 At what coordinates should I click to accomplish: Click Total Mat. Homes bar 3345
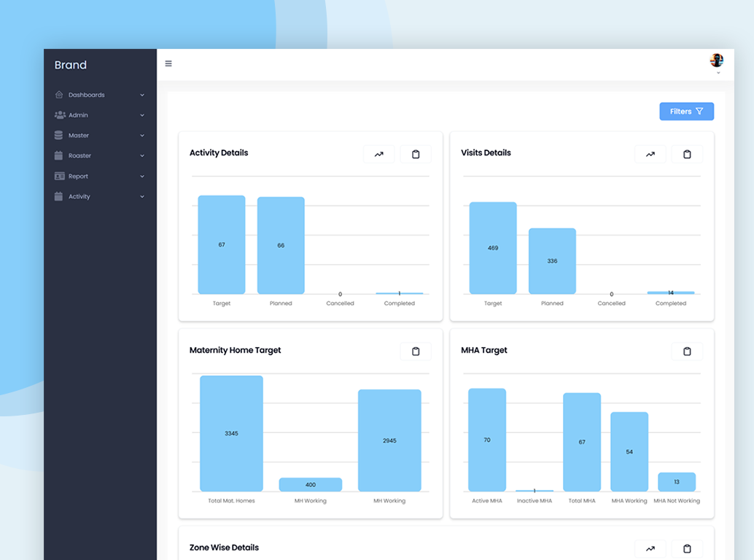(x=231, y=433)
